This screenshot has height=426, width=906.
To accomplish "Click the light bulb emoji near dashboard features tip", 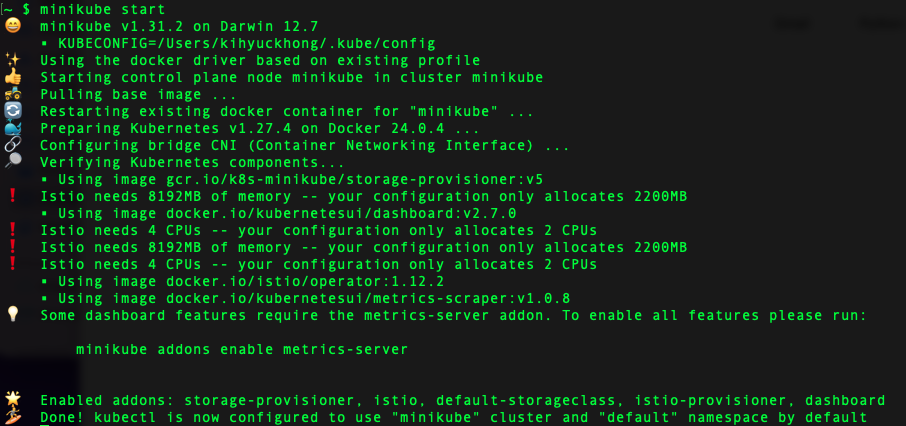I will pyautogui.click(x=13, y=314).
